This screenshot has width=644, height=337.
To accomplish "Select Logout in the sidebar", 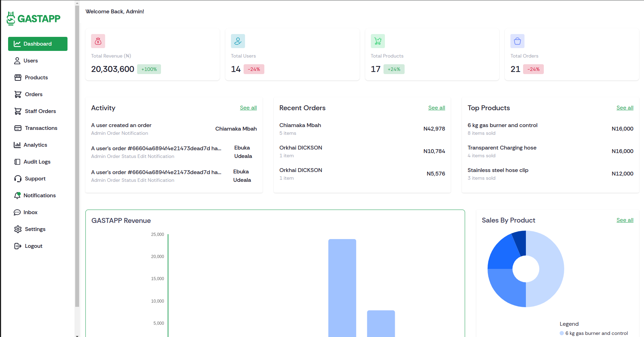I will [x=38, y=246].
